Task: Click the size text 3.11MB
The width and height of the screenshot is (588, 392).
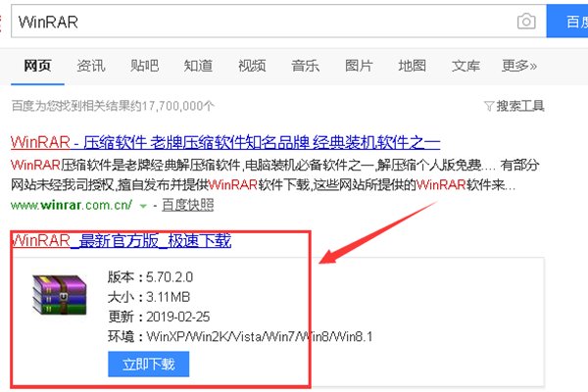Action: pos(168,297)
